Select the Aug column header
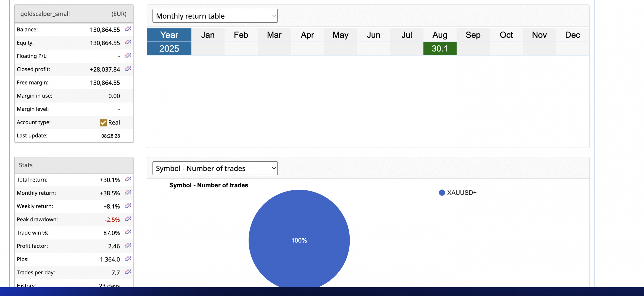 pos(440,35)
